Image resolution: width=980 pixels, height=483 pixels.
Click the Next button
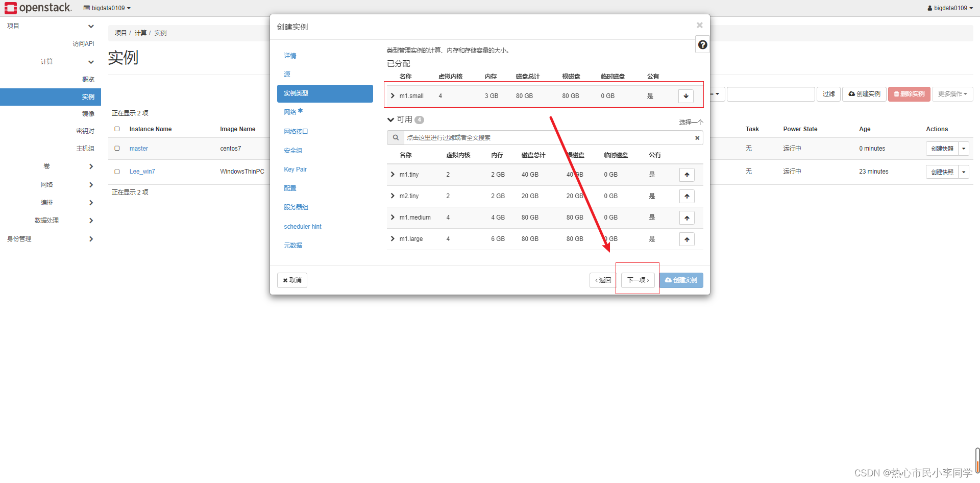click(638, 280)
